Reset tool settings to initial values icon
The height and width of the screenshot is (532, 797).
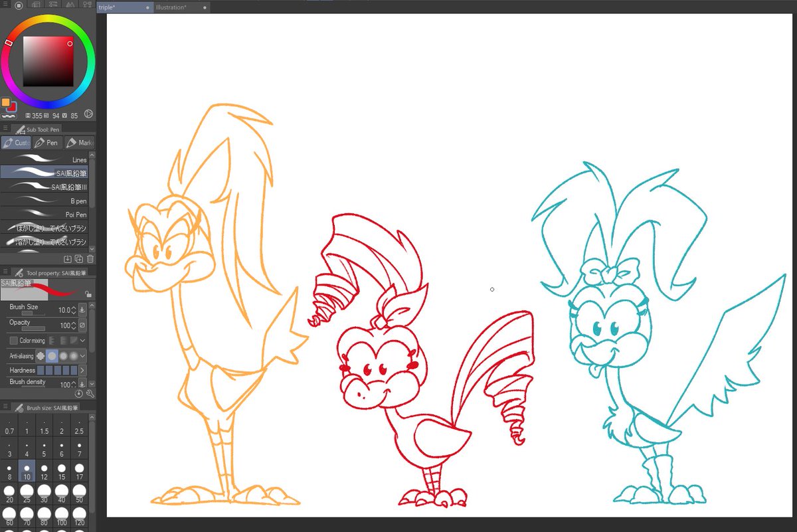79,394
